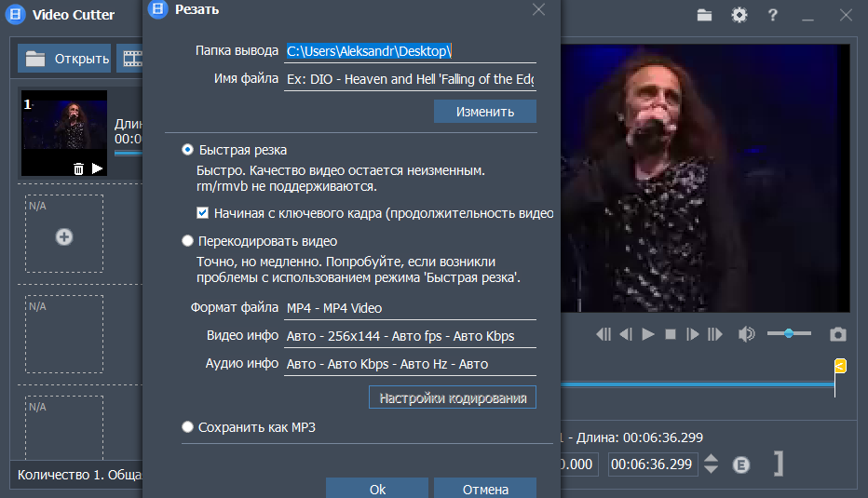Close the Резать dialog
This screenshot has width=868, height=498.
point(538,9)
